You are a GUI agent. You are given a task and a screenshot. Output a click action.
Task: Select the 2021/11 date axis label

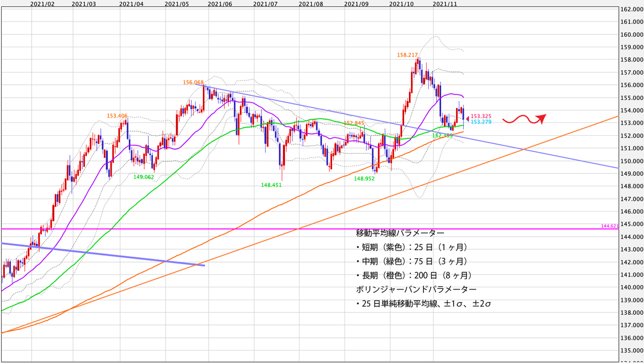445,4
